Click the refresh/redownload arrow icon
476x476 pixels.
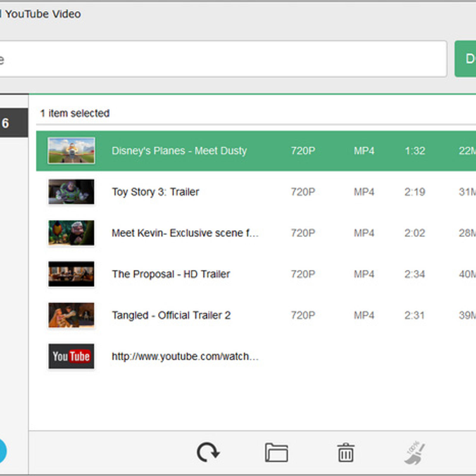pyautogui.click(x=208, y=452)
